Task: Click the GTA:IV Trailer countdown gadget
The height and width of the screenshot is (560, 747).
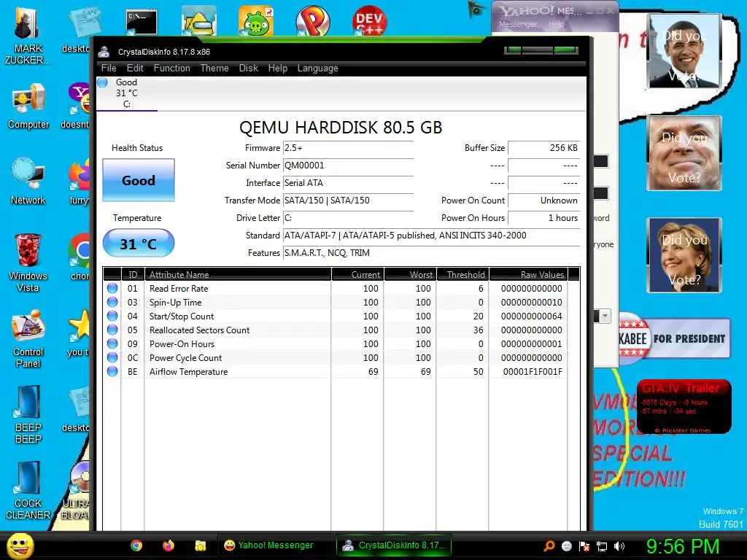Action: click(x=684, y=407)
